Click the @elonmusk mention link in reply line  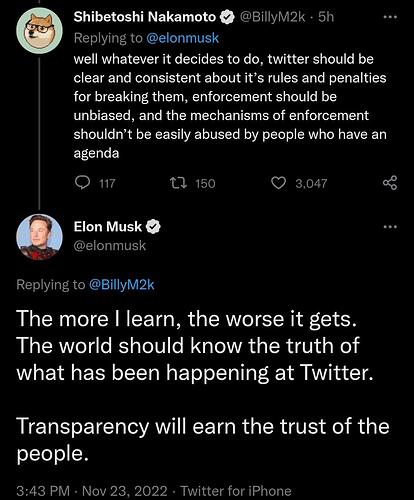tap(182, 38)
